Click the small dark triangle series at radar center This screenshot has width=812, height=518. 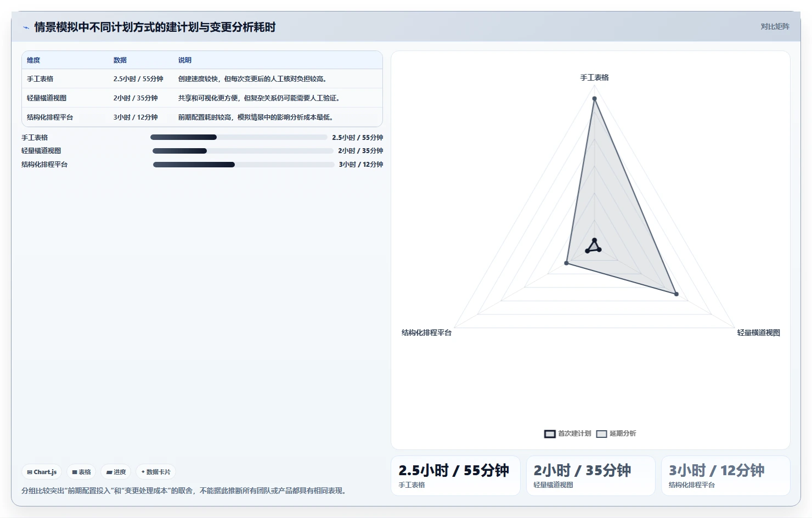tap(594, 246)
